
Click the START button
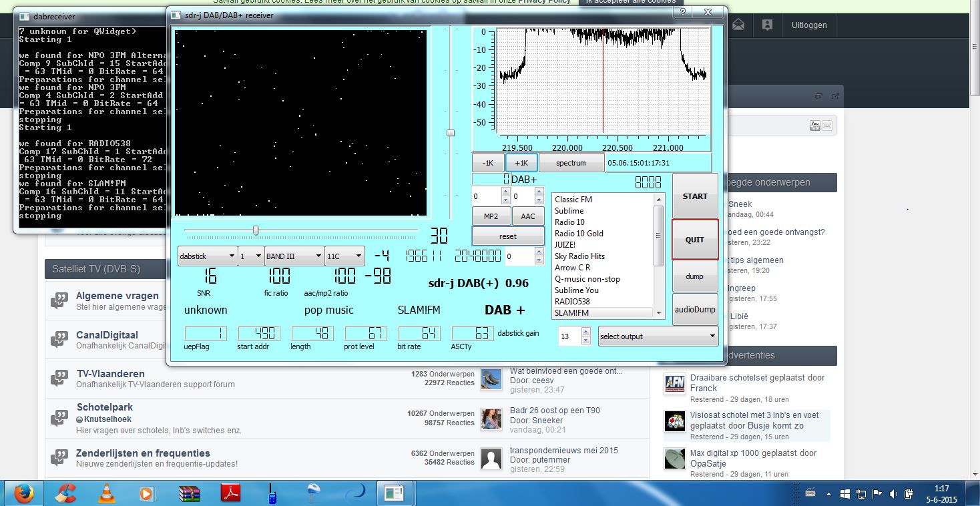click(x=695, y=196)
